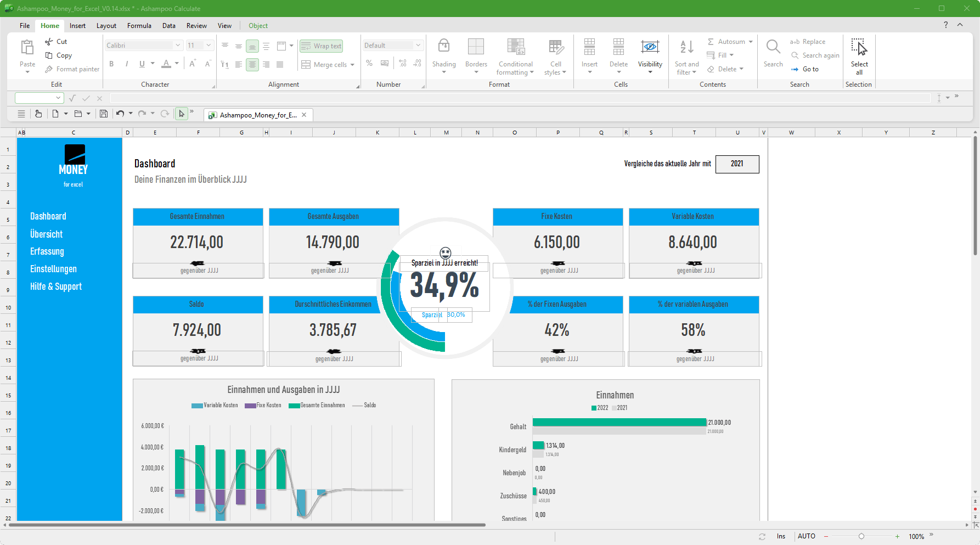Click Merge cells button
Viewport: 980px width, 545px height.
(324, 65)
